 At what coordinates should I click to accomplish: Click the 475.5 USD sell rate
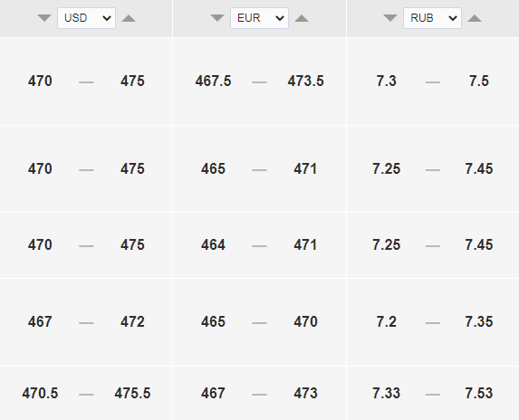tap(132, 393)
